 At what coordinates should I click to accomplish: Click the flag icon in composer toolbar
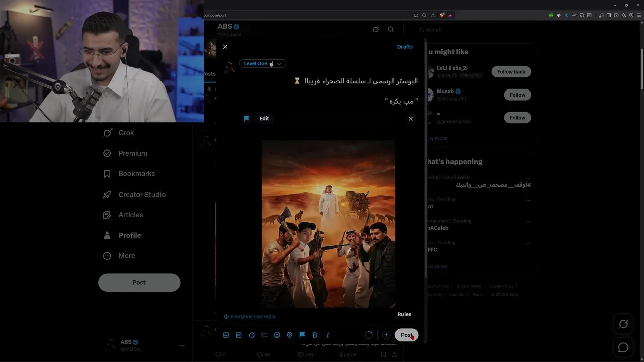tap(302, 335)
